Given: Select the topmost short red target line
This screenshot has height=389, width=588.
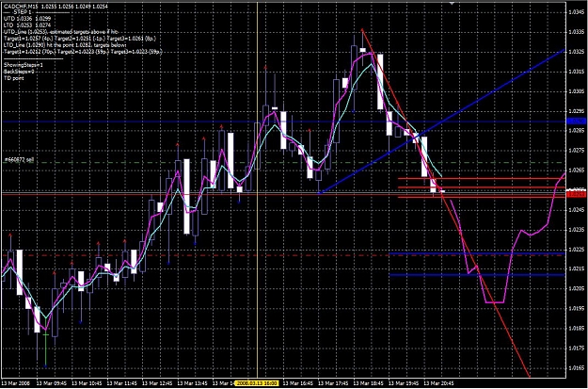Looking at the screenshot, I should click(x=482, y=178).
